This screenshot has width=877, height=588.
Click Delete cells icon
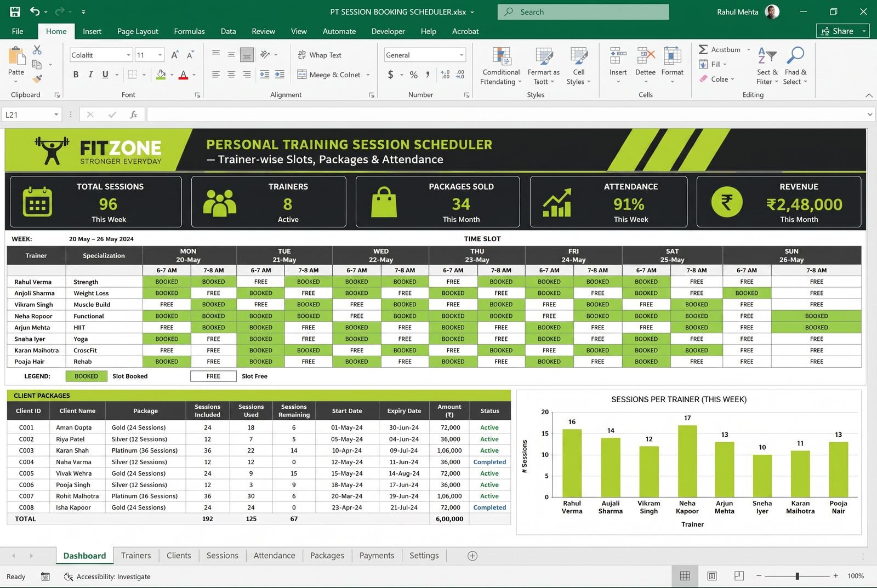(x=646, y=56)
